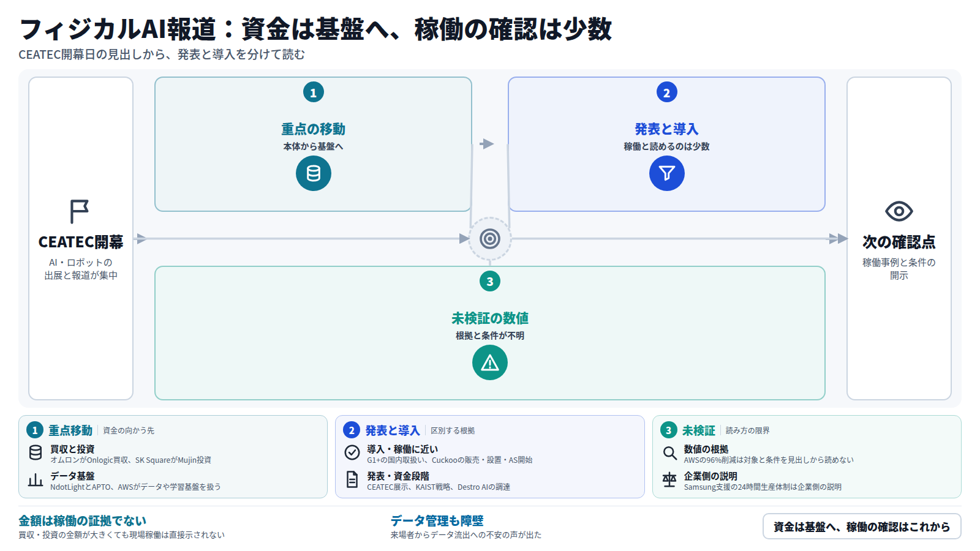The width and height of the screenshot is (980, 551).
Task: Click the check circle icon beside 導入・稼働に近い
Action: pos(352,452)
